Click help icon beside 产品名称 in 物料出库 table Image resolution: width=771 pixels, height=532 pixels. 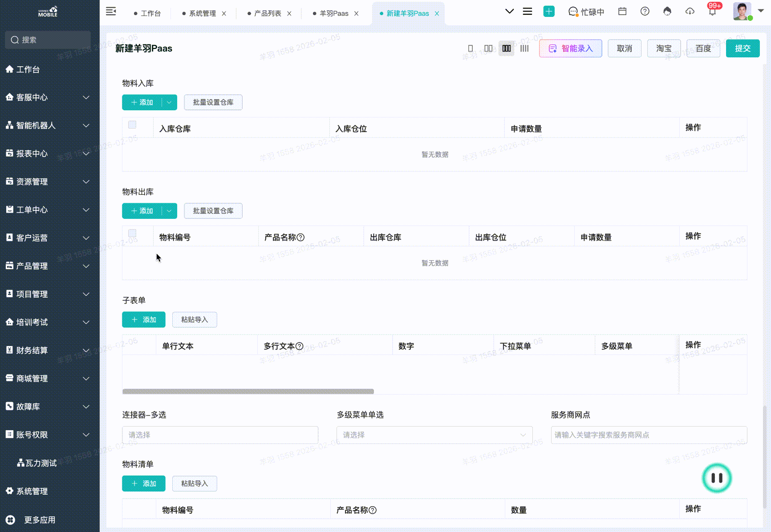point(300,238)
